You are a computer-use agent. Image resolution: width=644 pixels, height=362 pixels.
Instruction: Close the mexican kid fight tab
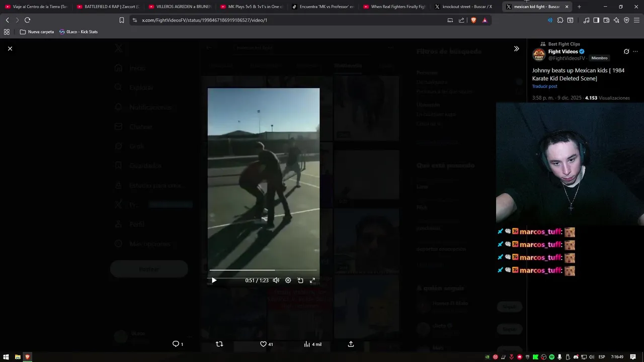coord(567,7)
